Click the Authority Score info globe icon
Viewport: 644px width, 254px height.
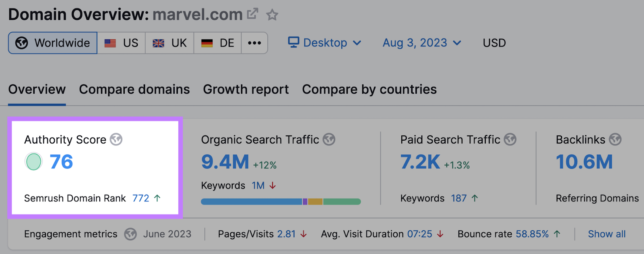[116, 140]
